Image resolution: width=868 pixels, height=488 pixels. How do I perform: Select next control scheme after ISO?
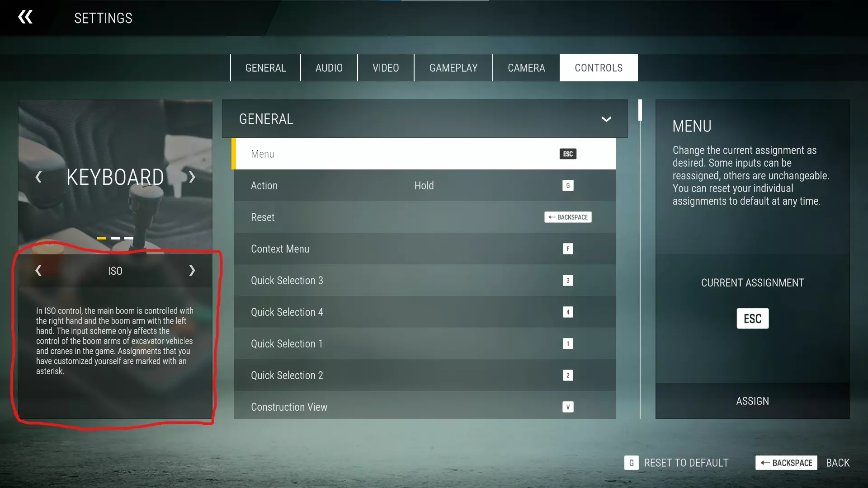pyautogui.click(x=192, y=271)
